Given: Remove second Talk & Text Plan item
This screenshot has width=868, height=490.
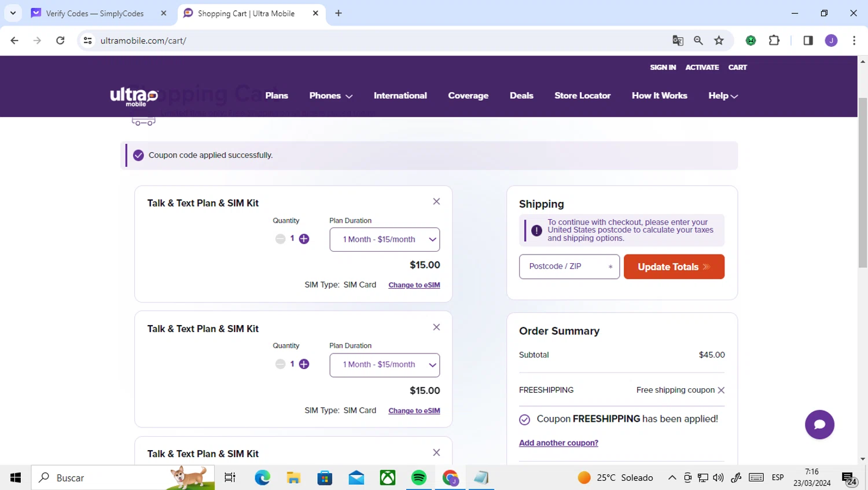Looking at the screenshot, I should (436, 327).
